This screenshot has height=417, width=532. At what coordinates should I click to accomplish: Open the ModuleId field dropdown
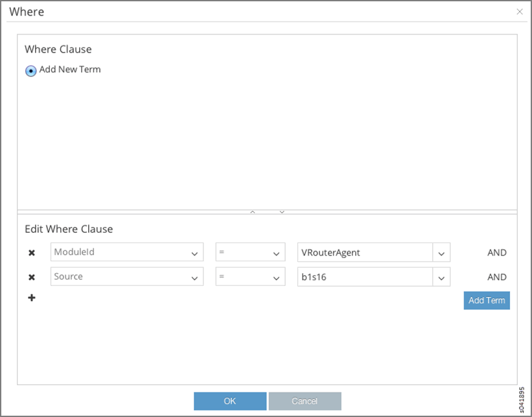(194, 253)
